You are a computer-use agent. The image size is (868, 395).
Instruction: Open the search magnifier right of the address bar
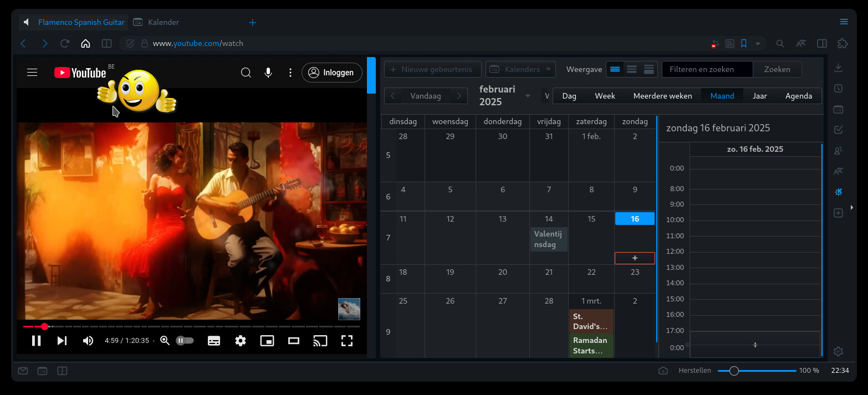tap(780, 43)
